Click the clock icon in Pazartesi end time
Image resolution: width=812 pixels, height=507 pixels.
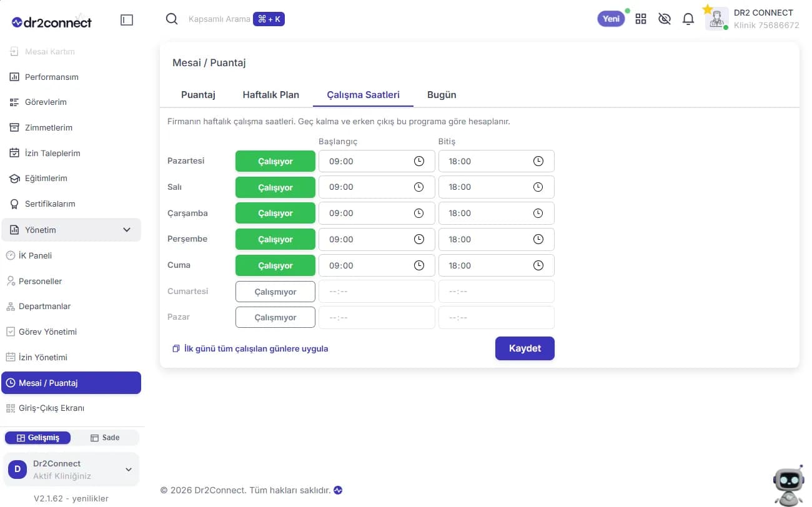point(538,161)
